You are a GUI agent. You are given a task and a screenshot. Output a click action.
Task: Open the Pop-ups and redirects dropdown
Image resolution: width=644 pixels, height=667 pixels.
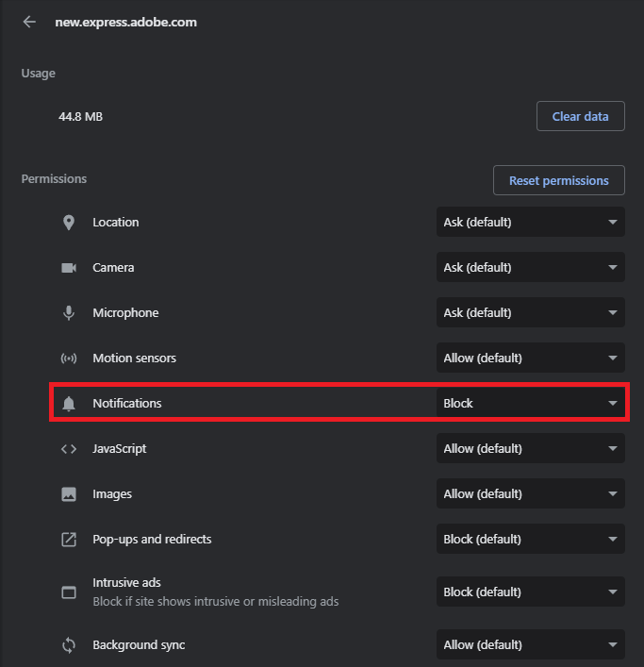(530, 540)
